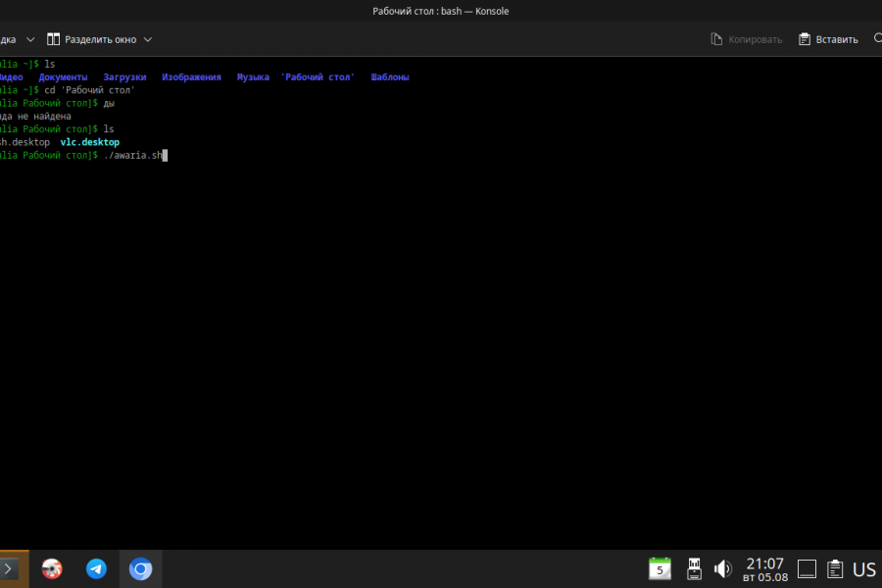
Task: Click the removable USB device tray icon
Action: click(694, 568)
